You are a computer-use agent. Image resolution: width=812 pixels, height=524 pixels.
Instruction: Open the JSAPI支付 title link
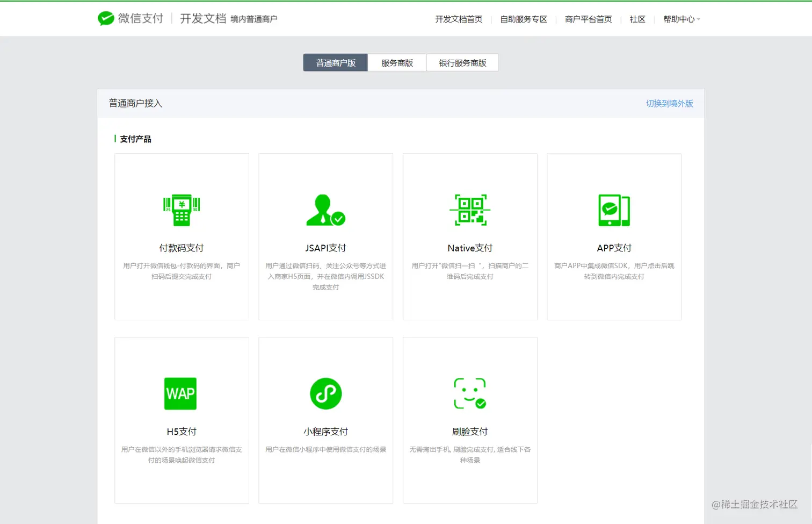point(325,248)
